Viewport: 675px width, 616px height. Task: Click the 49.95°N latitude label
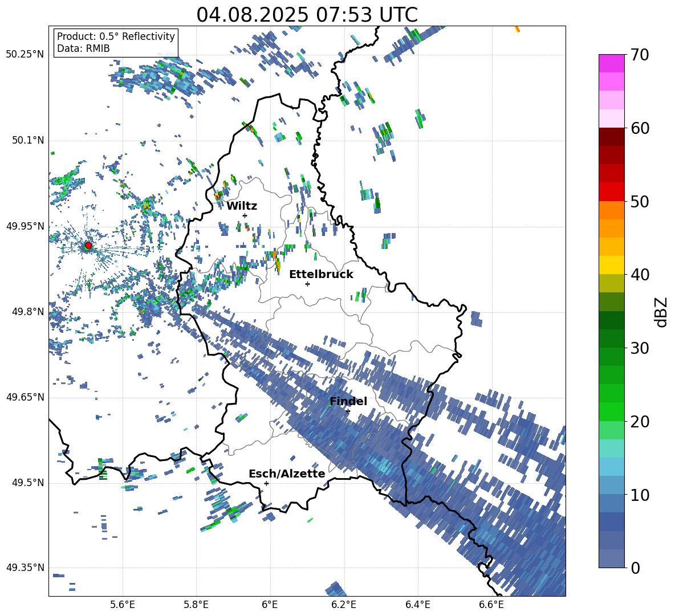tap(25, 226)
